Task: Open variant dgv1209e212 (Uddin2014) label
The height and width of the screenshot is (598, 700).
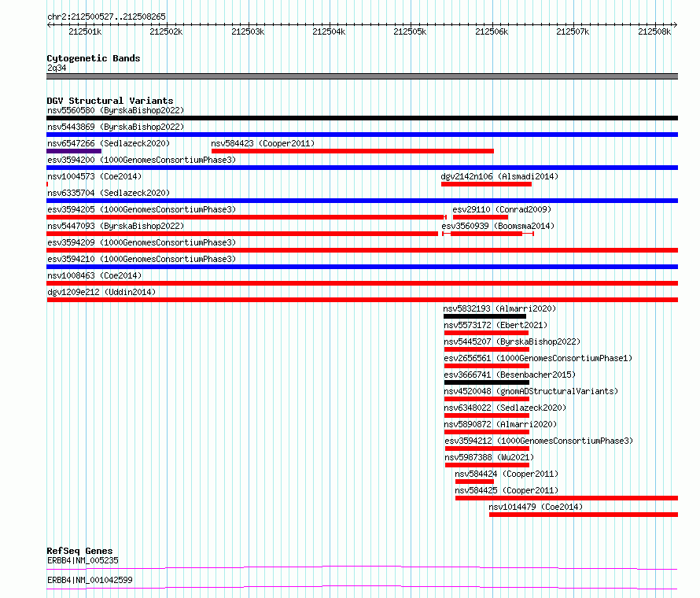Action: 101,292
